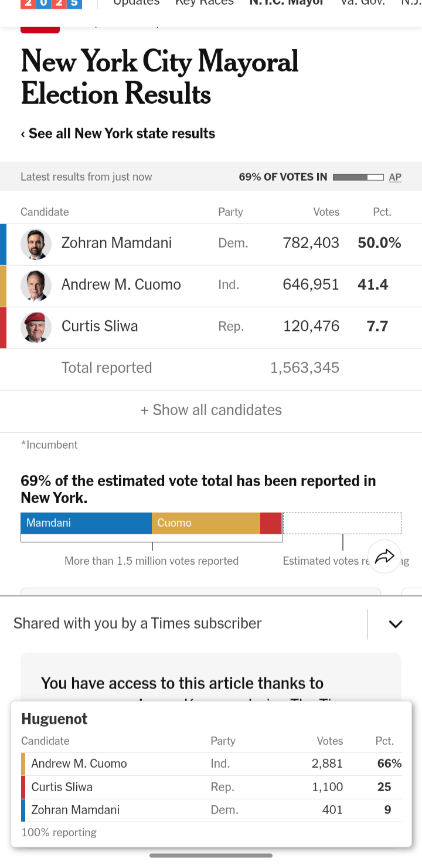Screen dimensions: 422x868
Task: Click Zohran Mamdani's portrait photo
Action: click(x=36, y=244)
